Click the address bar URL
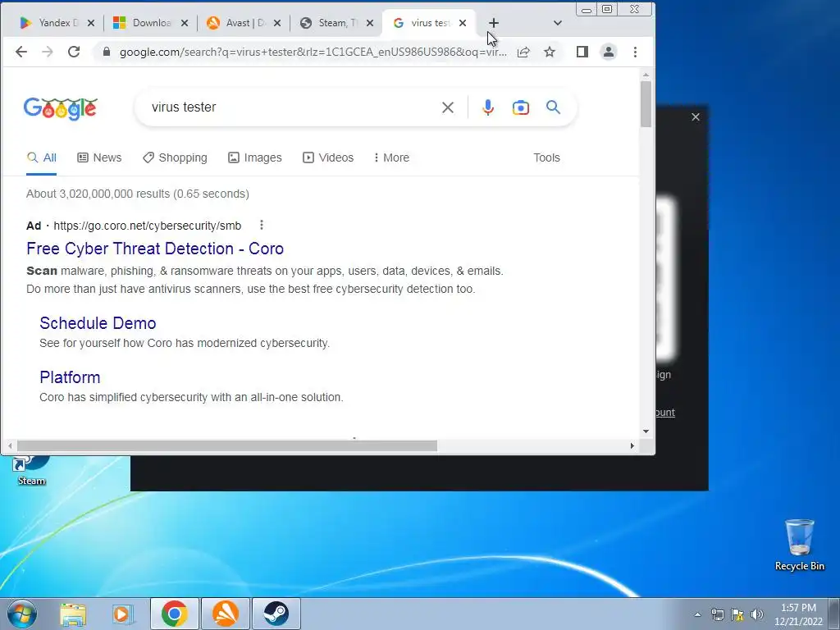 (x=313, y=52)
